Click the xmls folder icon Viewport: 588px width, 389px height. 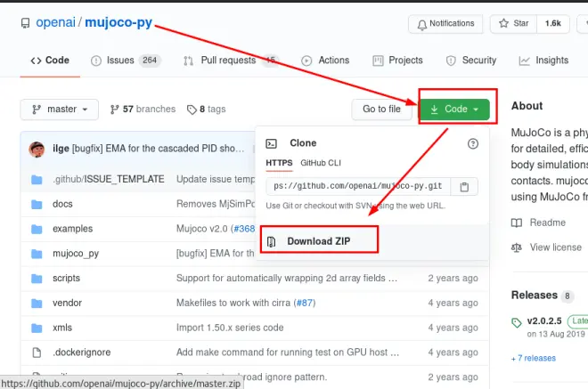tap(37, 328)
